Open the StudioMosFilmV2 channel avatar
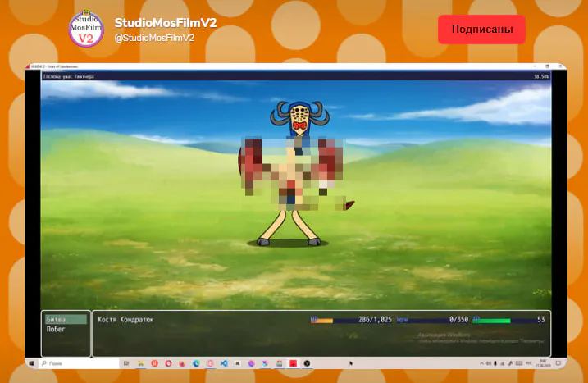588x383 pixels. click(86, 29)
